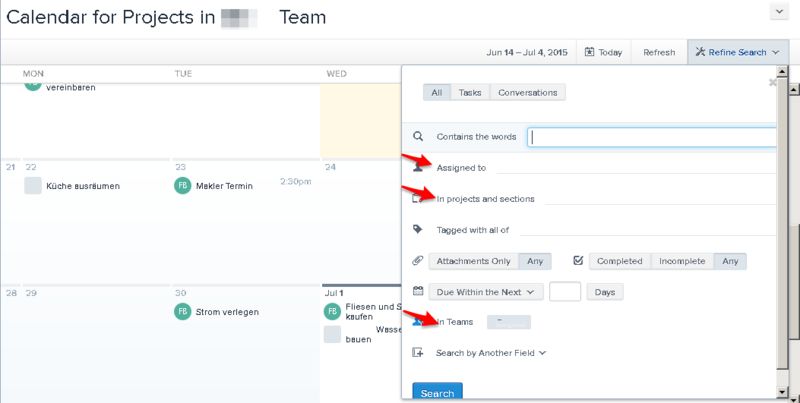
Task: Open the Refine Search dropdown
Action: click(737, 52)
